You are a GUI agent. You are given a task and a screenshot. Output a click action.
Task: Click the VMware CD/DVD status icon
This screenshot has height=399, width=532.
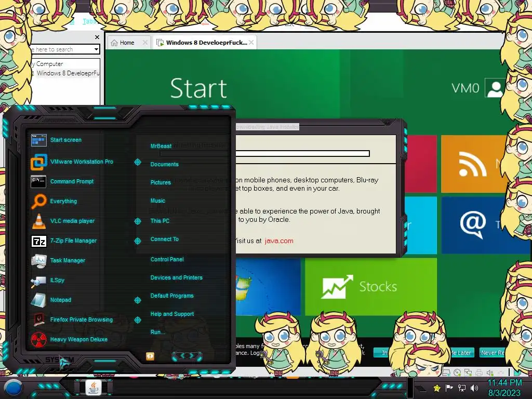click(x=457, y=373)
